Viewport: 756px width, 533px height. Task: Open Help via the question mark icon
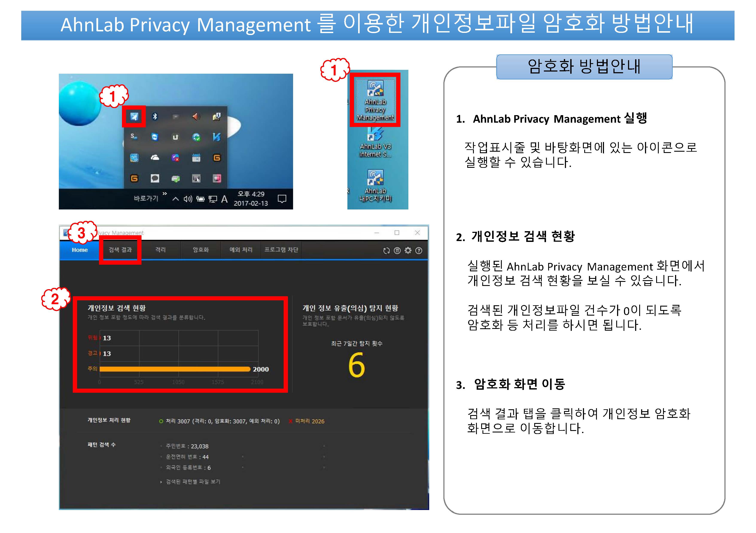419,250
